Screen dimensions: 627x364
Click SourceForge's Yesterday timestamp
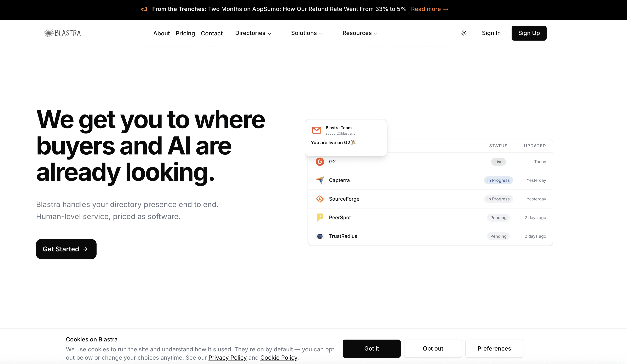536,199
